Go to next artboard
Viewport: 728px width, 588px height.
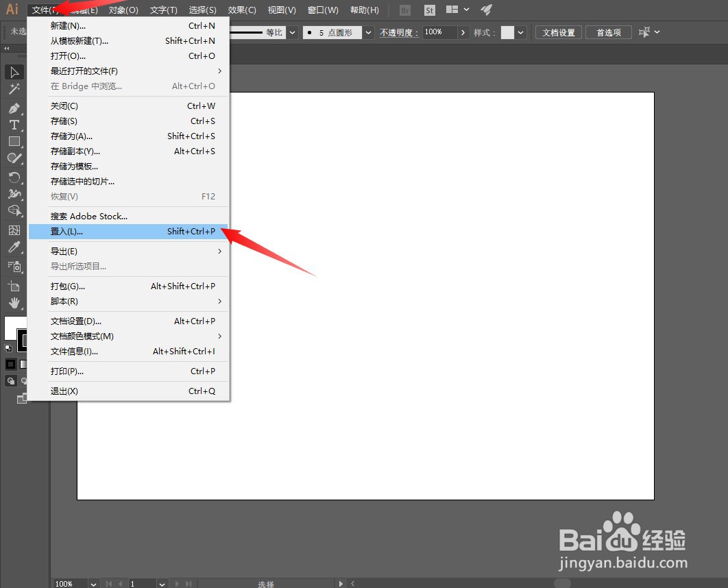tap(177, 583)
